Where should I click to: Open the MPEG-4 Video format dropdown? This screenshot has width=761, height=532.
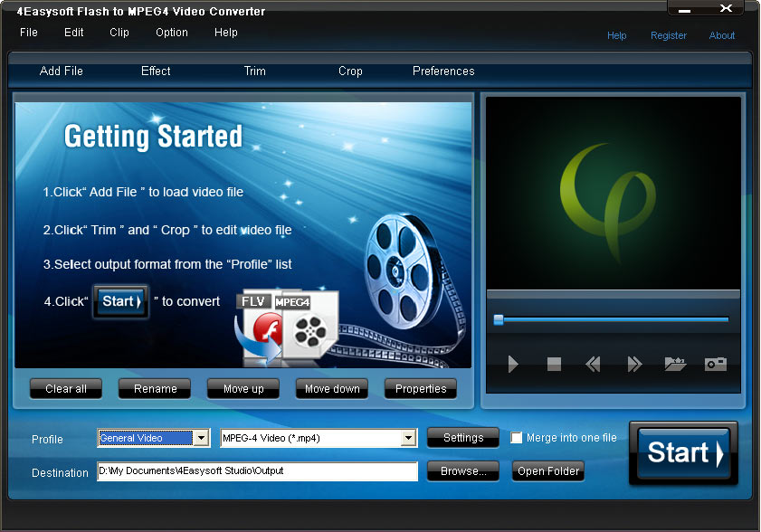click(x=409, y=438)
